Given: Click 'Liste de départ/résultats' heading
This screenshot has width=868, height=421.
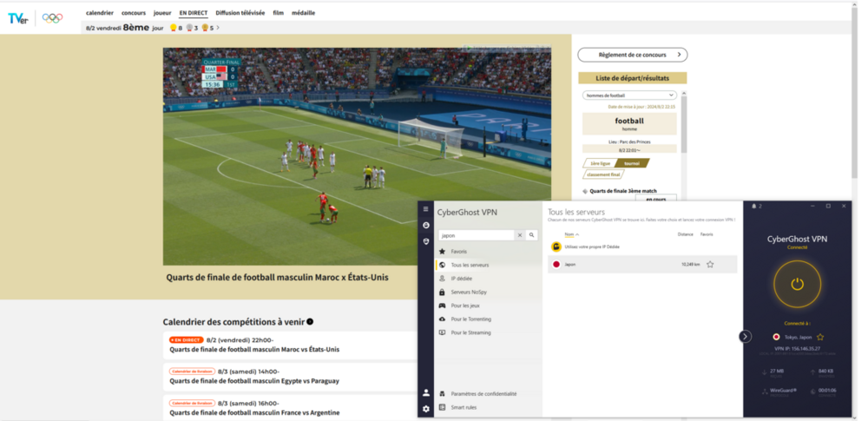Looking at the screenshot, I should [x=632, y=78].
